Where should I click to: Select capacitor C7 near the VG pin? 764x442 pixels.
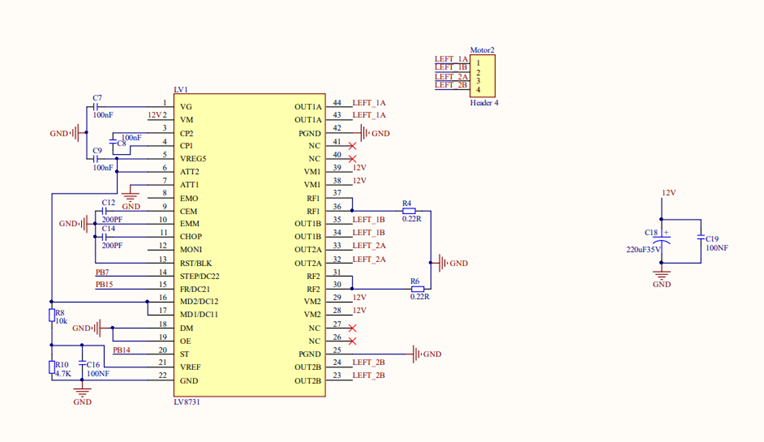tap(96, 106)
